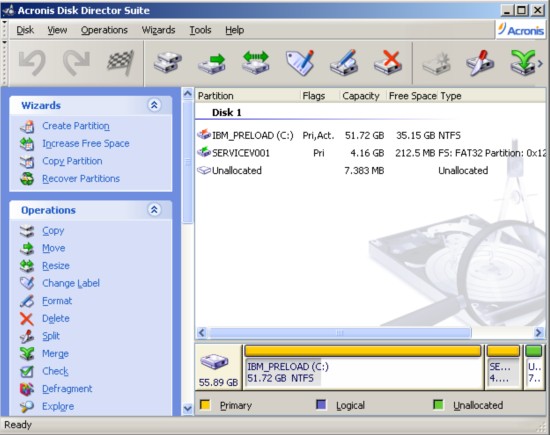Click the Recover Partitions link
Image resolution: width=550 pixels, height=435 pixels.
point(81,179)
